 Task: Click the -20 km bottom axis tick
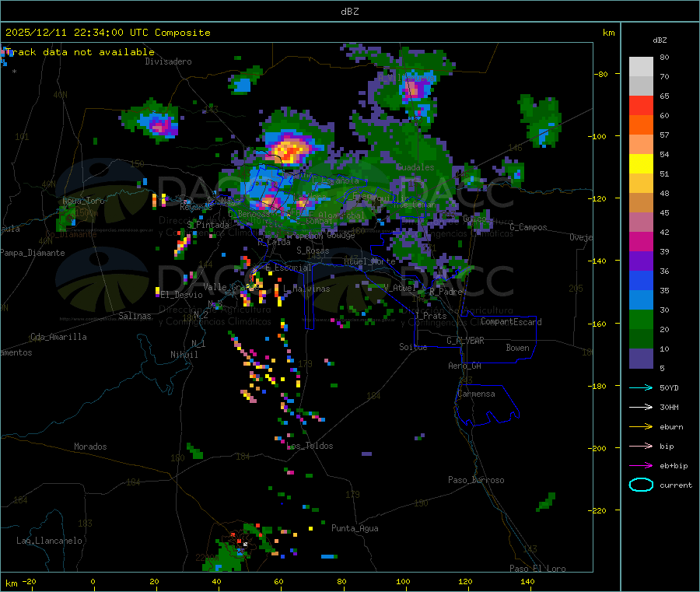[x=30, y=581]
